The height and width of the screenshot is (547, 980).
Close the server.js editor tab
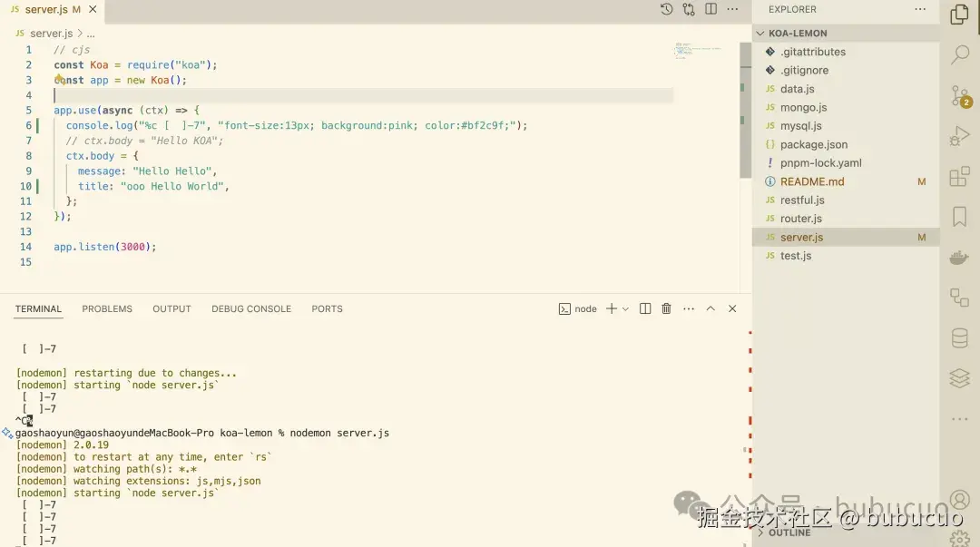coord(93,9)
